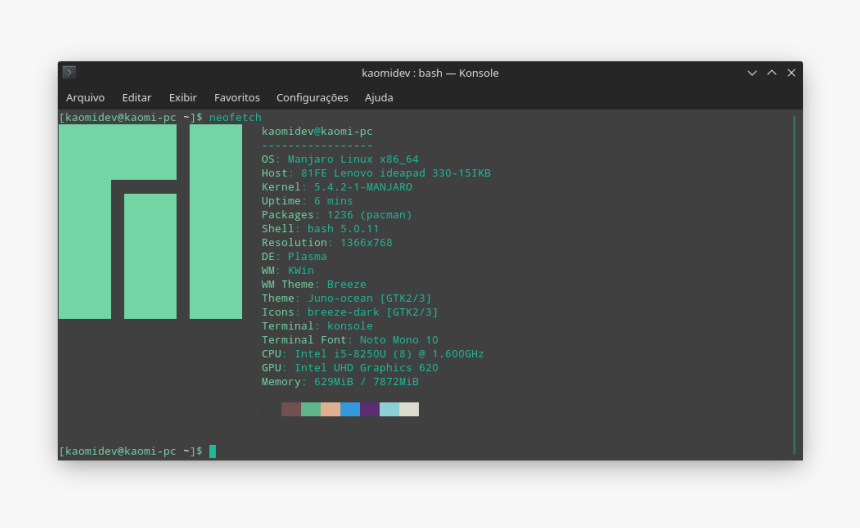Open the Configurações menu

[312, 98]
